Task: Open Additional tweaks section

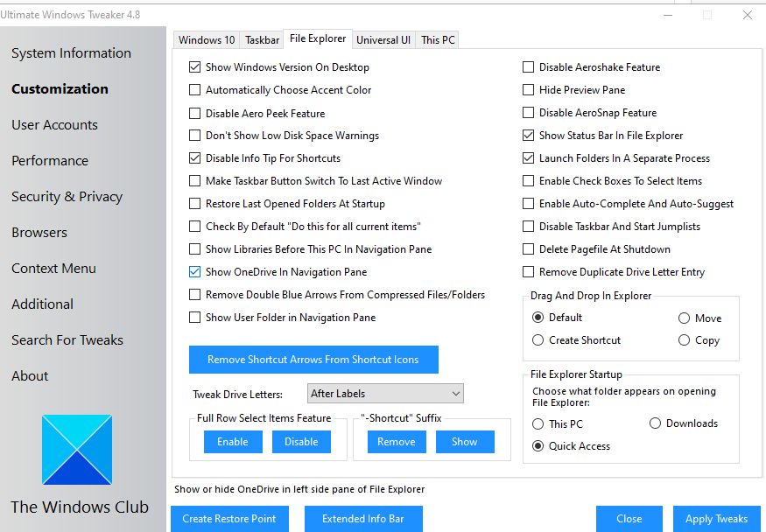Action: (43, 304)
